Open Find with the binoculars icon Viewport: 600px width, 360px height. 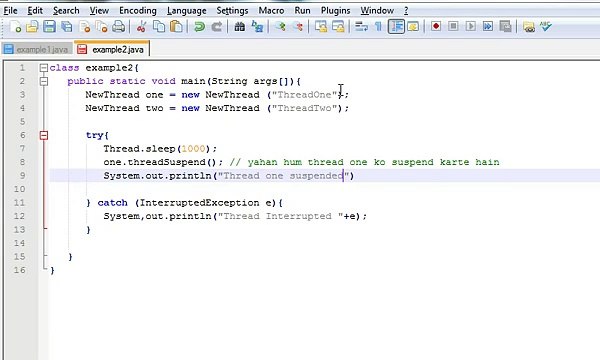[240, 26]
